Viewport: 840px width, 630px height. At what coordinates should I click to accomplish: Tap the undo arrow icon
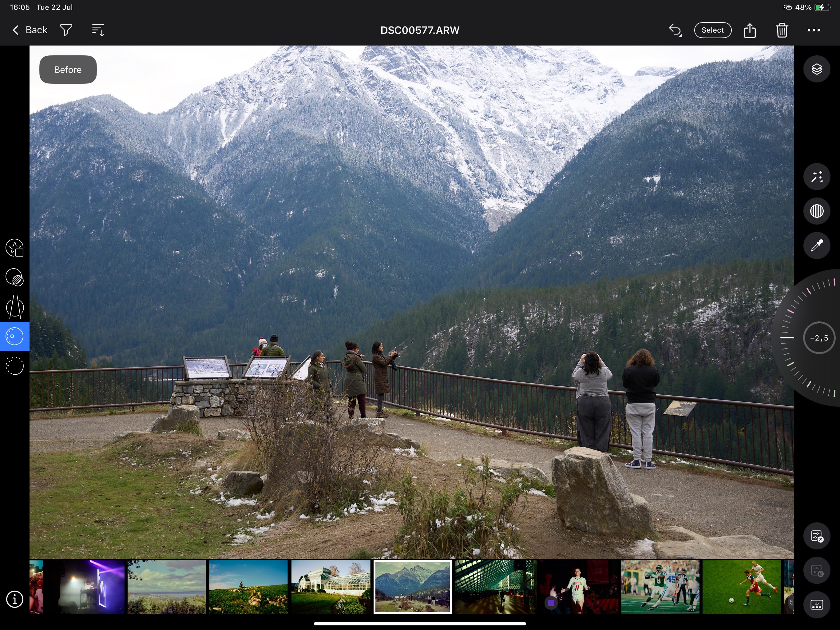click(675, 30)
